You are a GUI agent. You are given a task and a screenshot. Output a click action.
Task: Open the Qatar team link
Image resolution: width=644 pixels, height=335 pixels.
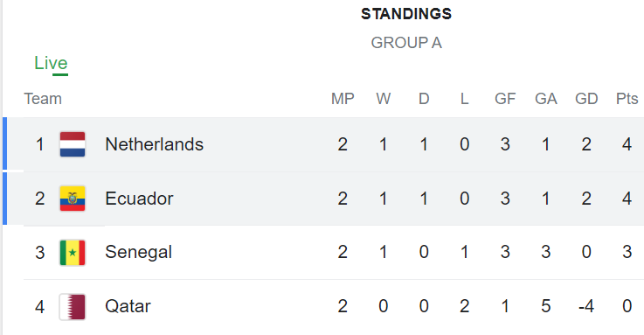(128, 306)
